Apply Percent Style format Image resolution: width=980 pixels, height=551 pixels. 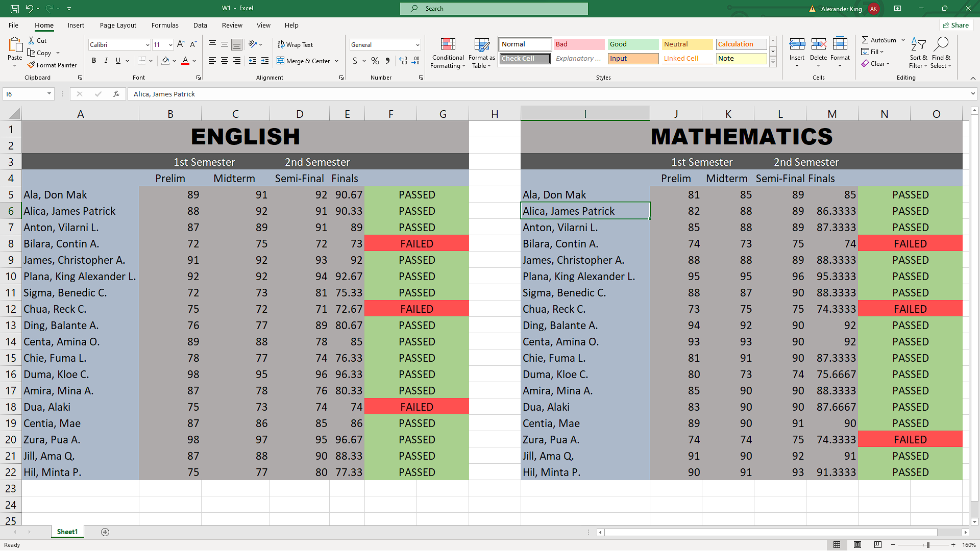375,61
